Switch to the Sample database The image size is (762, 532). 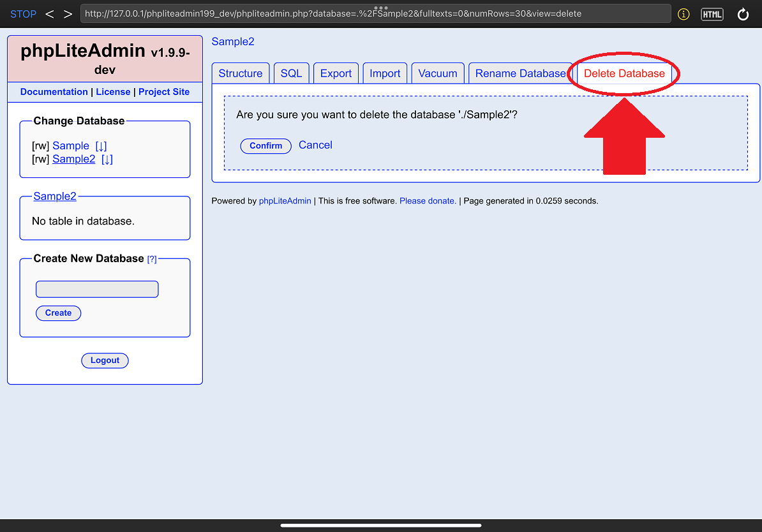[x=71, y=145]
